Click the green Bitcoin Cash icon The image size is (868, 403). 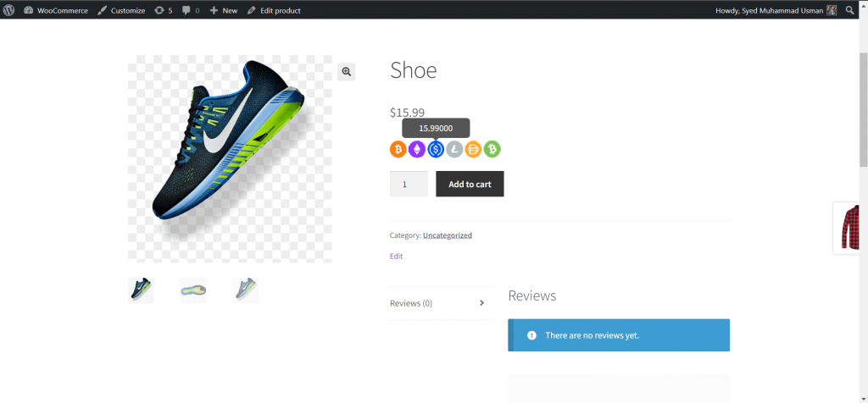pos(492,150)
